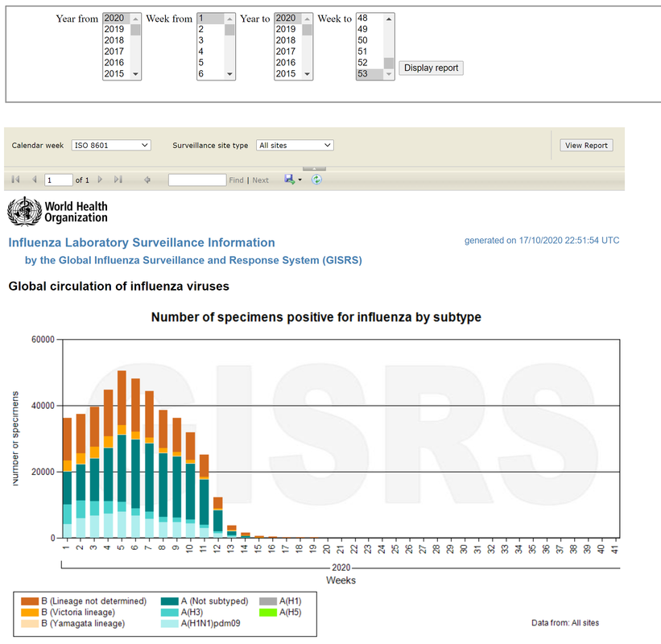Collapse parameter area toggle handle
The height and width of the screenshot is (644, 661).
(314, 168)
